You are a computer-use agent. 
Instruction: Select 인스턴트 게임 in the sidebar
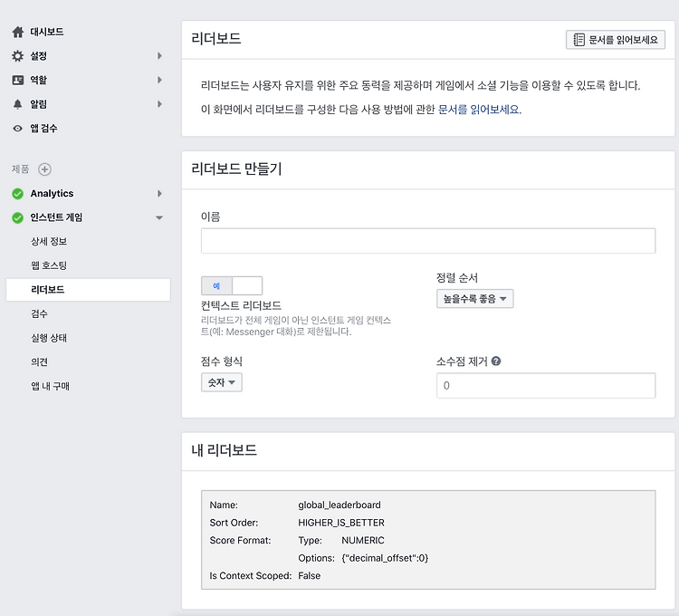56,217
